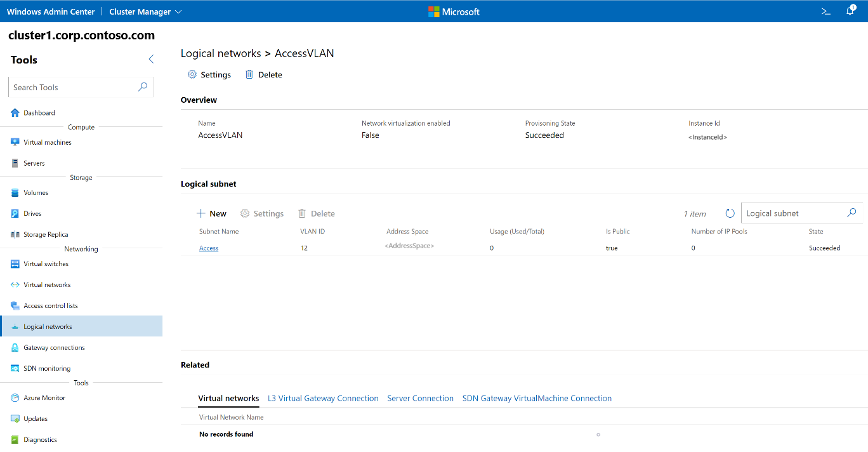Click the Dashboard home icon
The height and width of the screenshot is (452, 868).
tap(15, 113)
